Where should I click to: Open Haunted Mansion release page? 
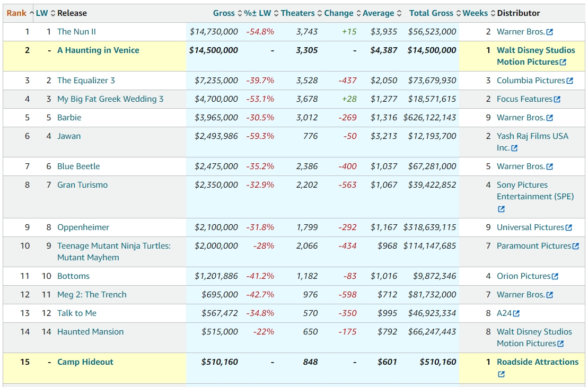[x=90, y=332]
